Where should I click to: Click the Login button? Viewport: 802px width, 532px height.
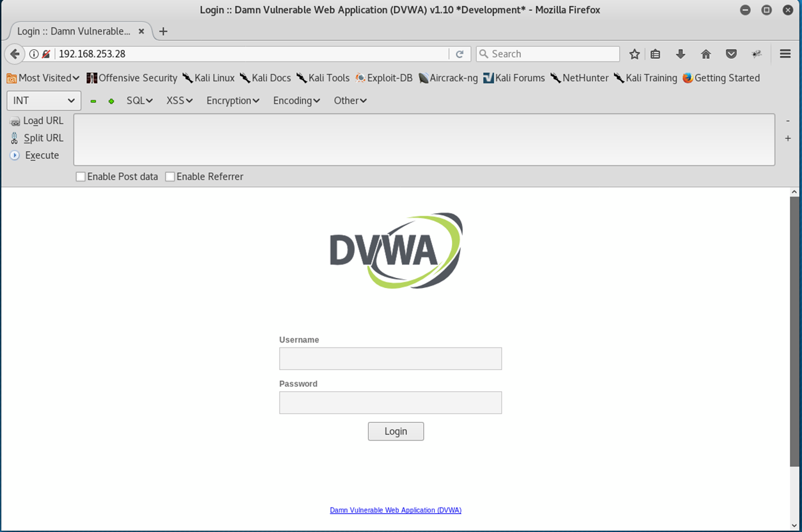[x=396, y=431]
